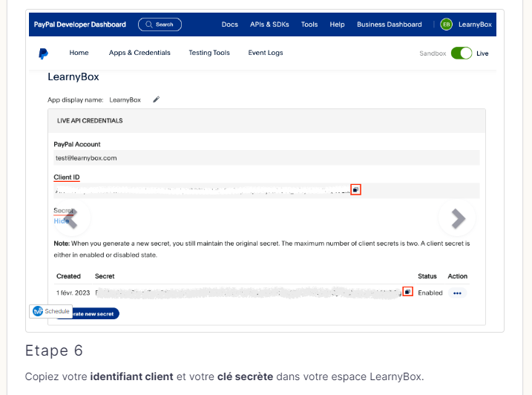
Task: Open the APIs & SDKs menu
Action: click(269, 25)
